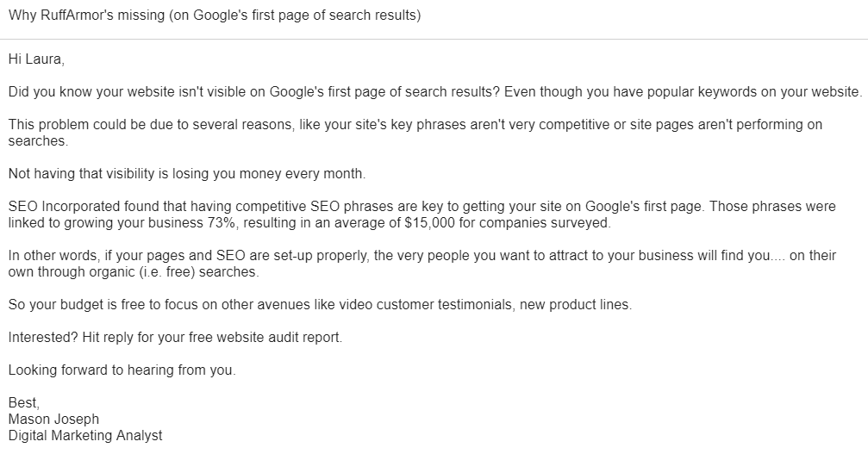Click the paragraph beginning "This problem could be due"
The image size is (868, 454).
[x=414, y=125]
